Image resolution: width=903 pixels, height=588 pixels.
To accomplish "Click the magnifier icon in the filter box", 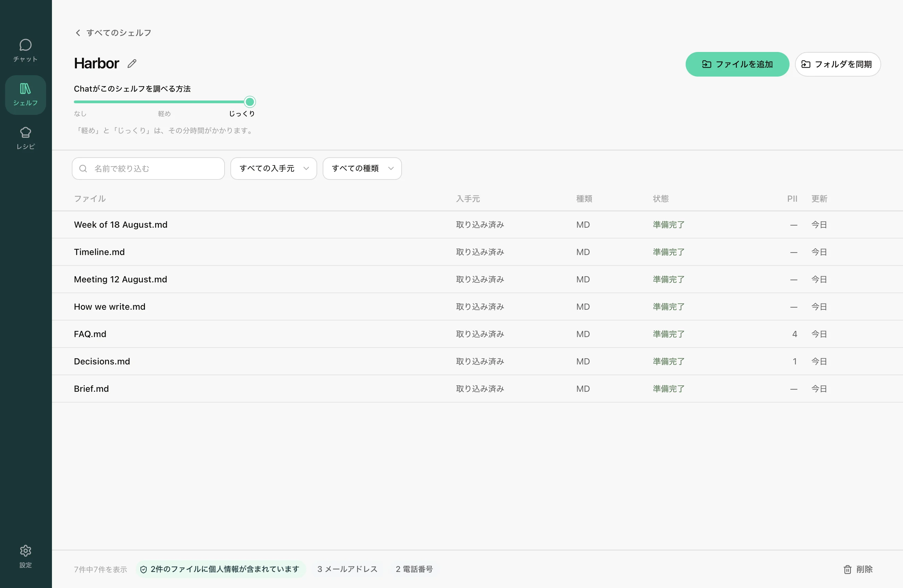I will coord(83,169).
